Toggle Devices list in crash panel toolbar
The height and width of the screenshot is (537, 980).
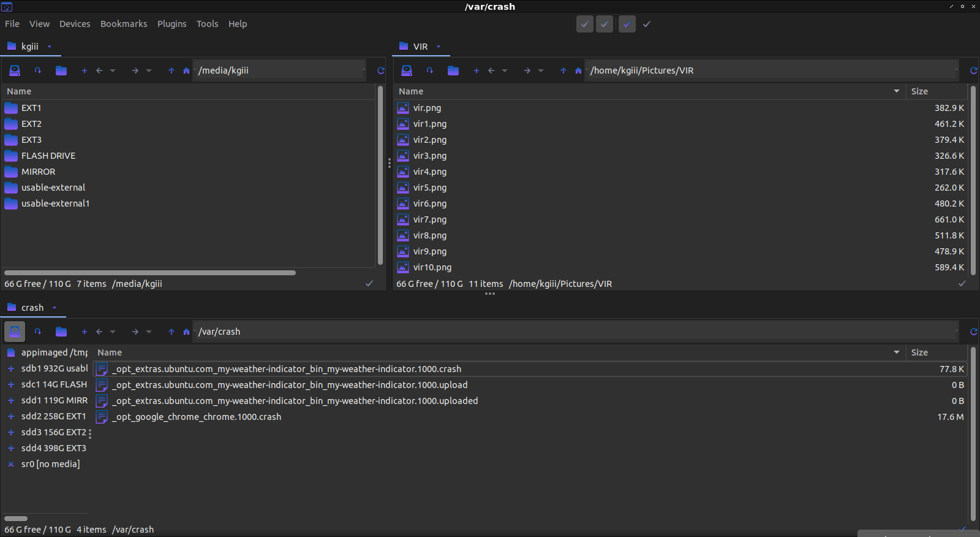click(x=15, y=332)
